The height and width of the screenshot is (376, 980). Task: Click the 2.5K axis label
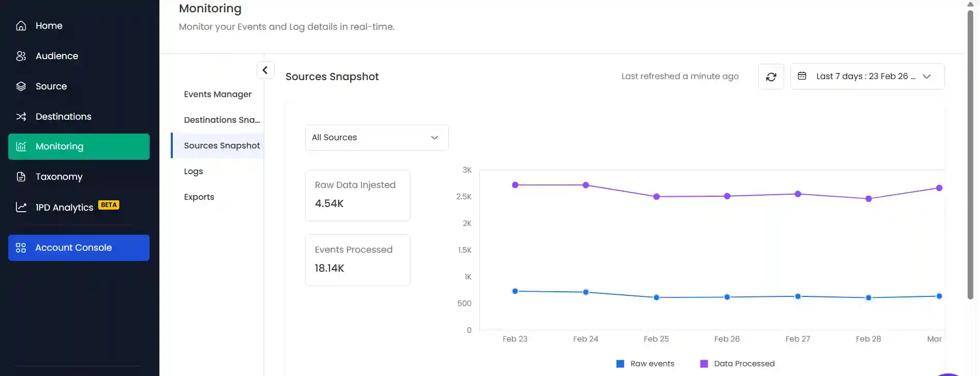point(464,197)
